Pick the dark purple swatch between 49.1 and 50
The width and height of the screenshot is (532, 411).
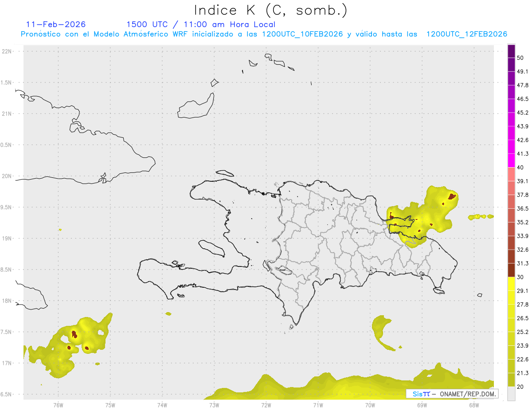point(511,65)
